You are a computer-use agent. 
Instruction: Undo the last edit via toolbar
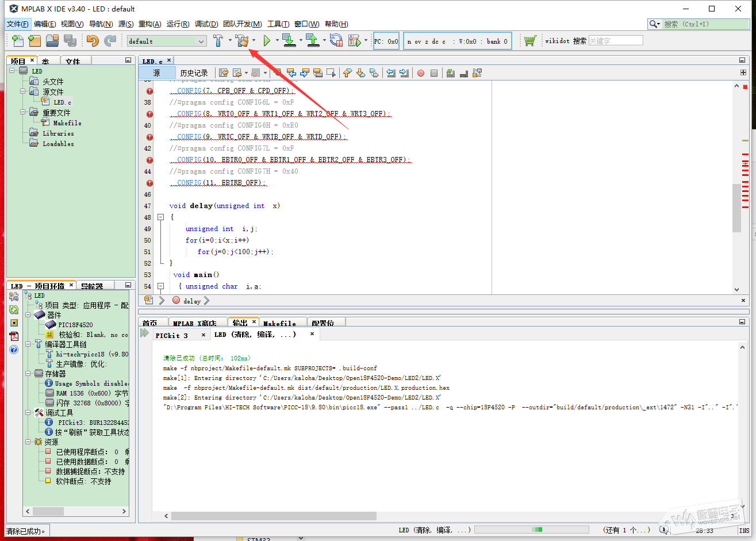click(93, 41)
